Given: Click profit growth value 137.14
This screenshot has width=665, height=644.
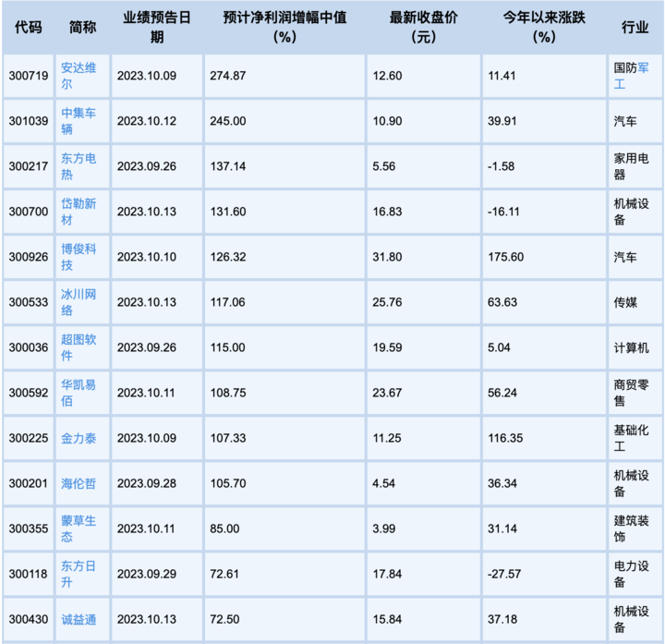Looking at the screenshot, I should (x=228, y=166).
